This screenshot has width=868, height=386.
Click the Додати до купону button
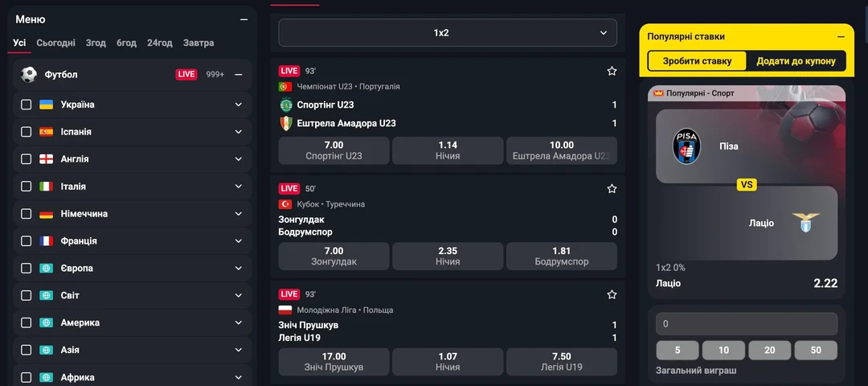[x=796, y=61]
